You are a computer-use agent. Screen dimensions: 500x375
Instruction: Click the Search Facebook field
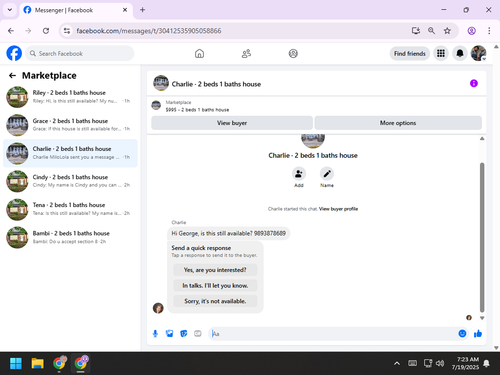click(80, 53)
